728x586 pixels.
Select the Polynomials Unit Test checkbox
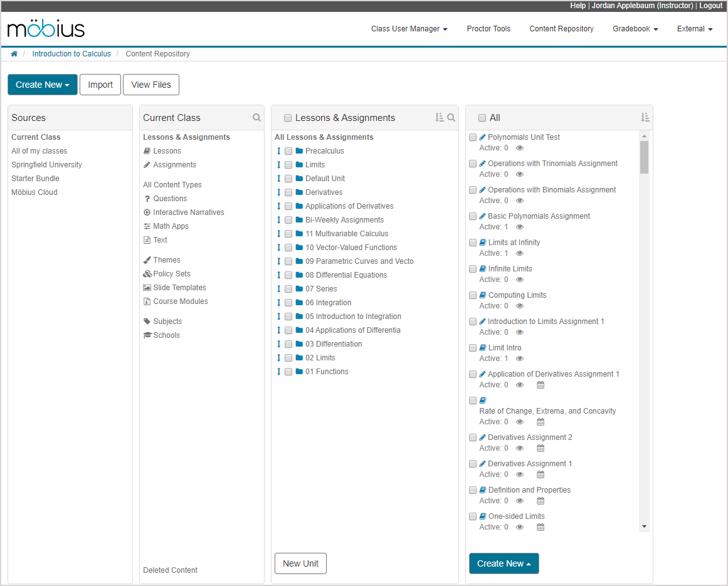coord(473,137)
